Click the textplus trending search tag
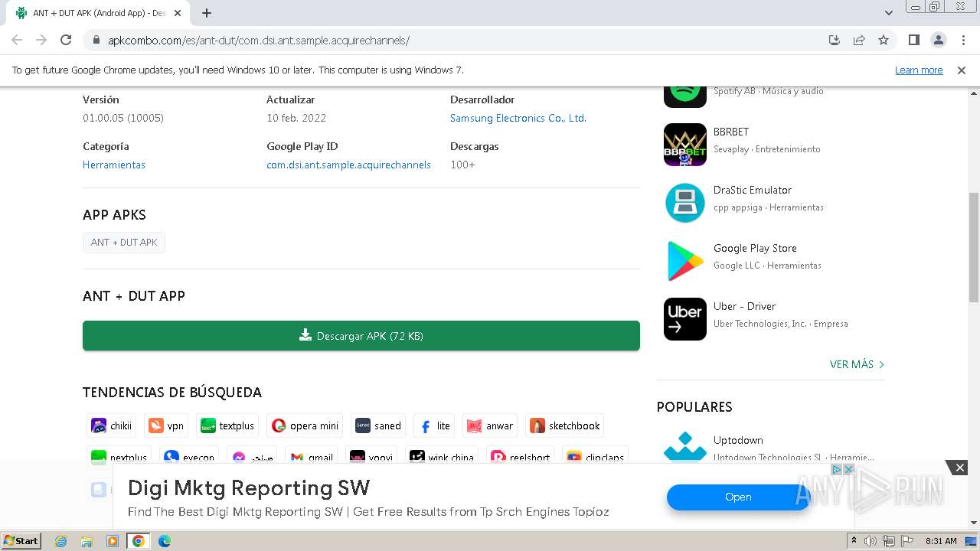The image size is (980, 551). (227, 425)
